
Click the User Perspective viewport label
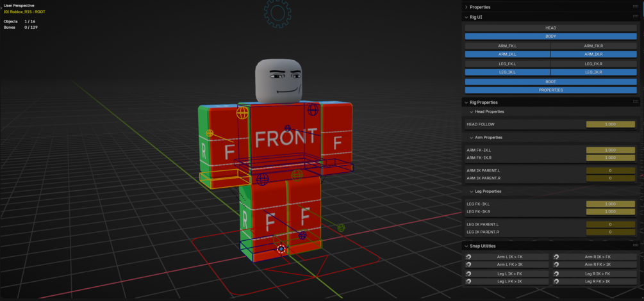(19, 6)
